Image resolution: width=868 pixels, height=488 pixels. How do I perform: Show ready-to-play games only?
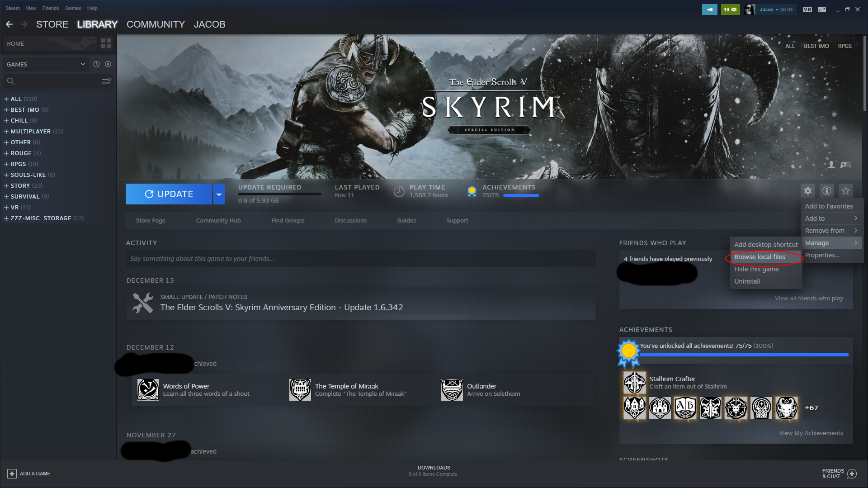pyautogui.click(x=108, y=64)
